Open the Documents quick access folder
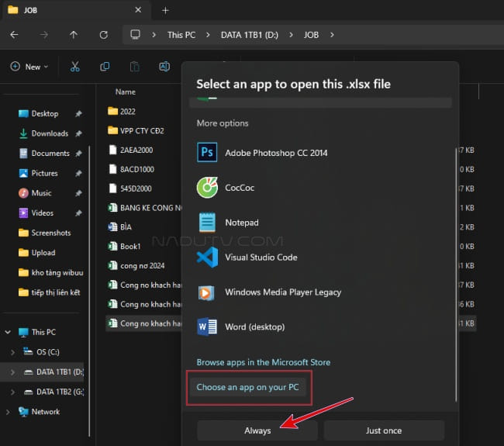504x446 pixels. (x=50, y=154)
